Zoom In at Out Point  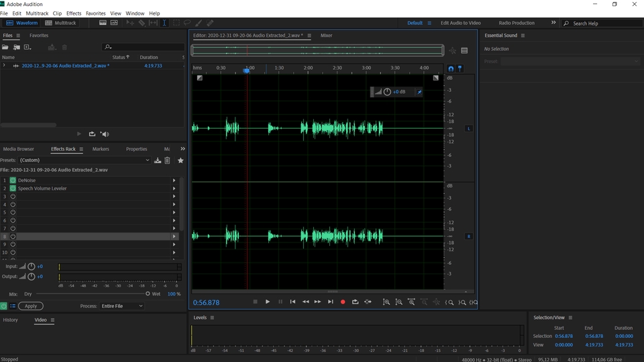tap(462, 302)
